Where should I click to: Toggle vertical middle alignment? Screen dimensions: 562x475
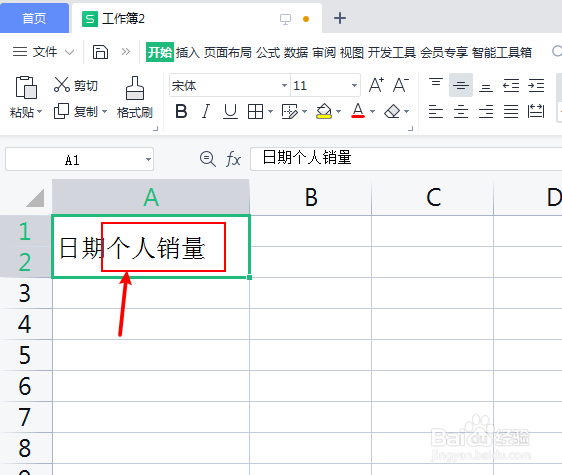tap(461, 85)
